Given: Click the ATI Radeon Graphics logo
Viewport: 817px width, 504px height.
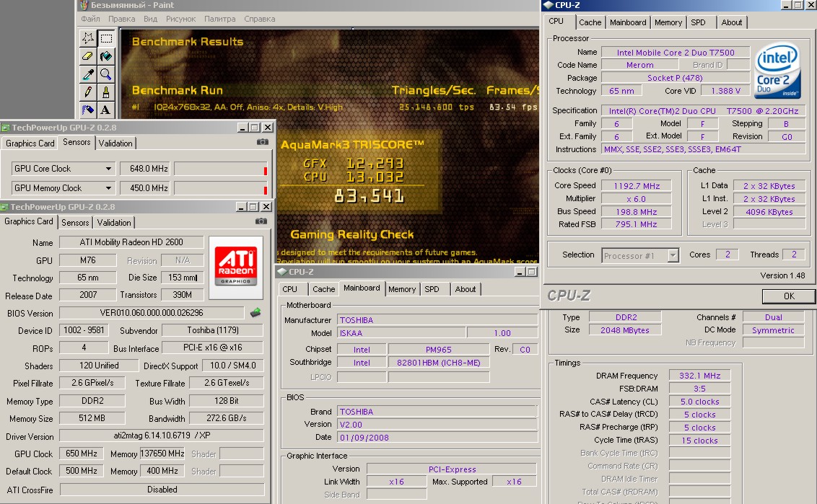Looking at the screenshot, I should coord(235,268).
